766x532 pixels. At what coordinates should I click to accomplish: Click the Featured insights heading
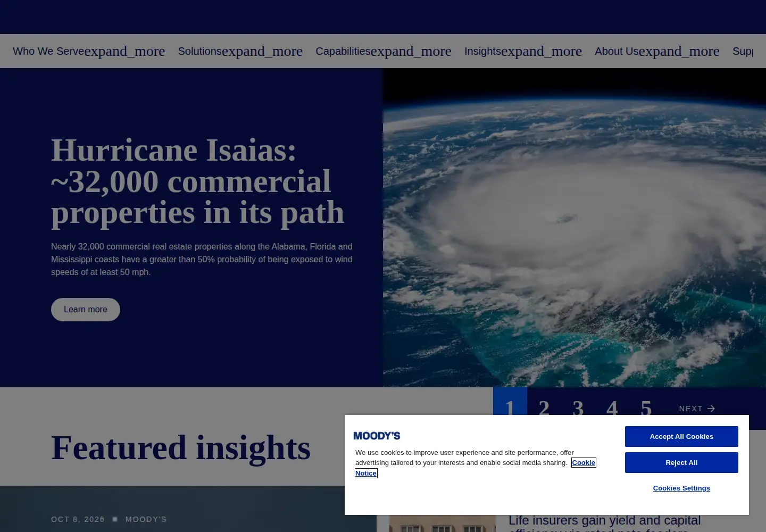[181, 447]
